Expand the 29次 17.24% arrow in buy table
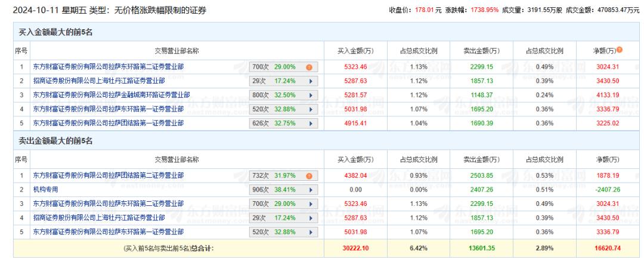This screenshot has width=644, height=265. 310,81
